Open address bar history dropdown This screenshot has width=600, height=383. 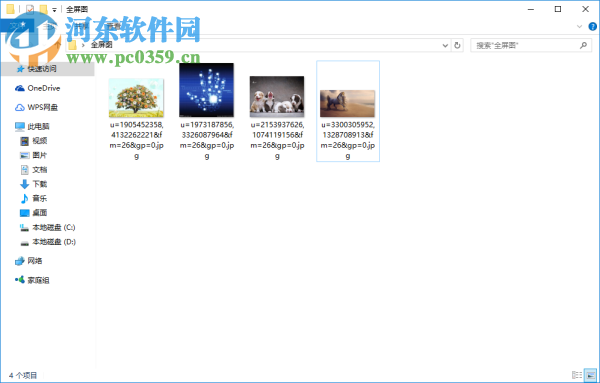tap(445, 46)
